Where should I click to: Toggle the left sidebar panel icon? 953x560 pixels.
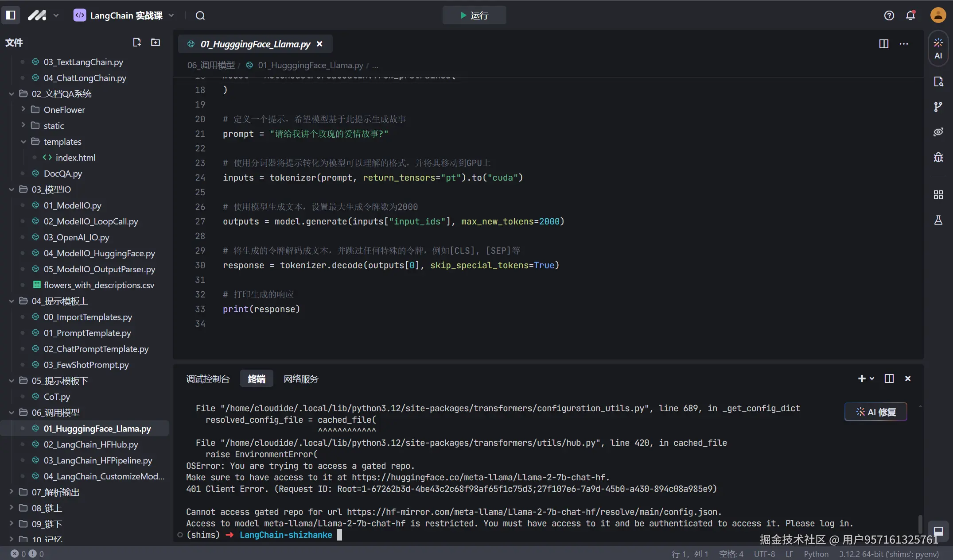11,15
